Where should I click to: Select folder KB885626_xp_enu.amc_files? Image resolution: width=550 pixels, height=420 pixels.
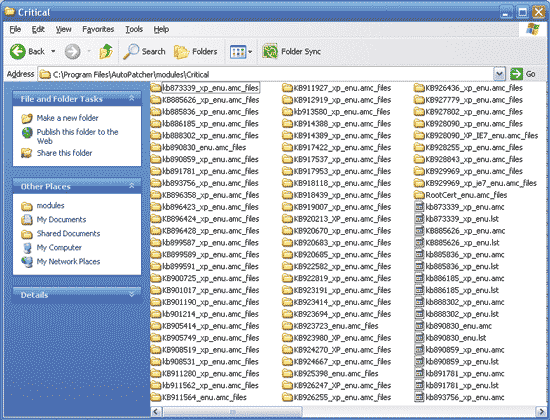(205, 100)
